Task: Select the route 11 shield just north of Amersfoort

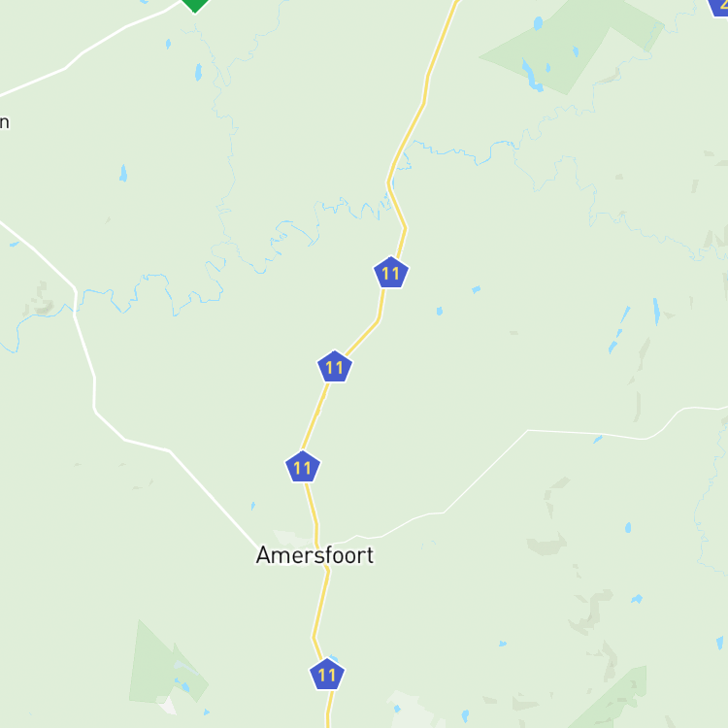Action: (303, 467)
